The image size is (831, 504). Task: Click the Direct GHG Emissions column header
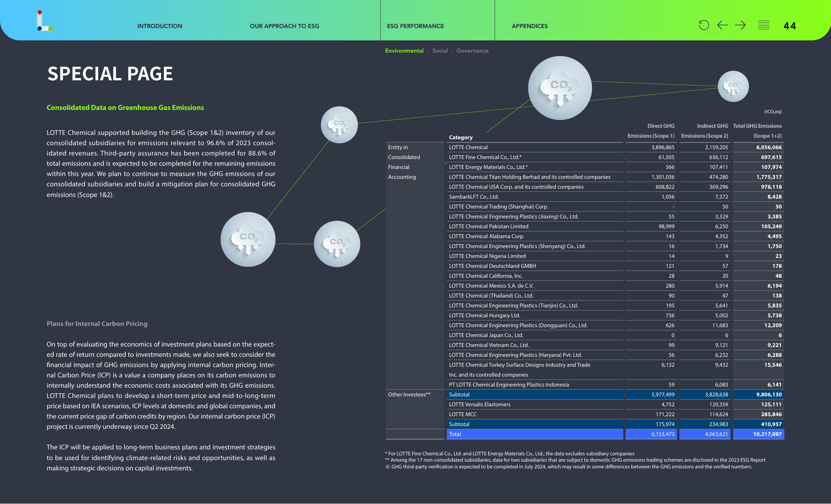point(651,131)
